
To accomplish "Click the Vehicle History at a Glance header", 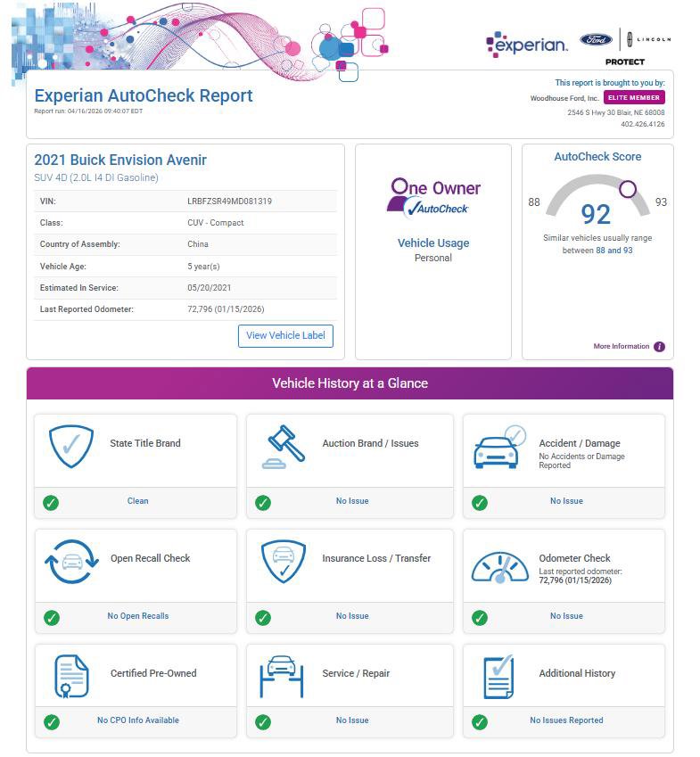I will click(x=350, y=383).
